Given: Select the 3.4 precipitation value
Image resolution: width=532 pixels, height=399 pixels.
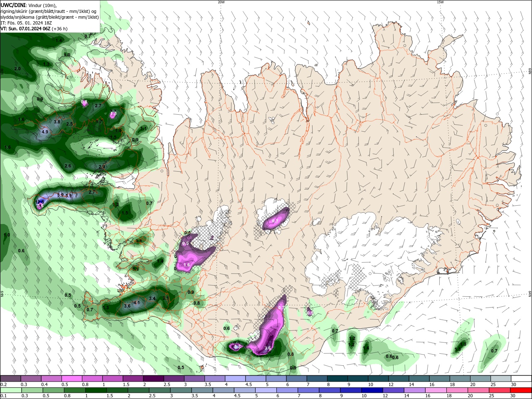Looking at the screenshot, I should [152, 298].
